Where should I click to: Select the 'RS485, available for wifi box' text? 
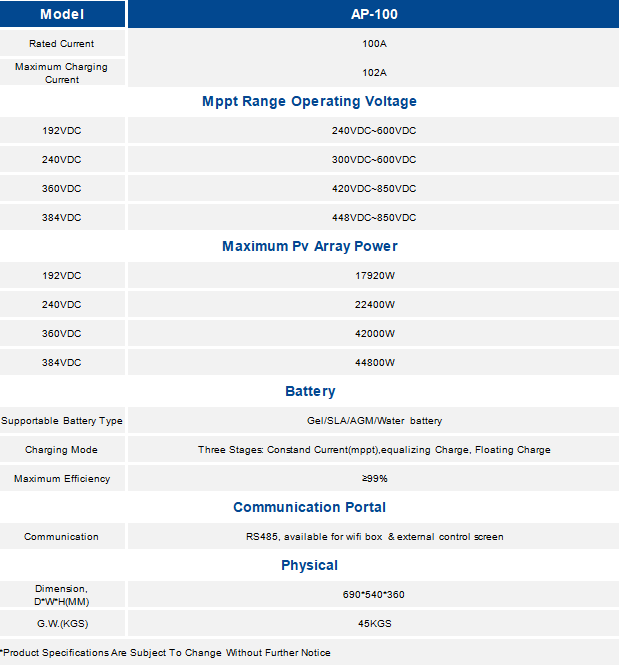(314, 536)
